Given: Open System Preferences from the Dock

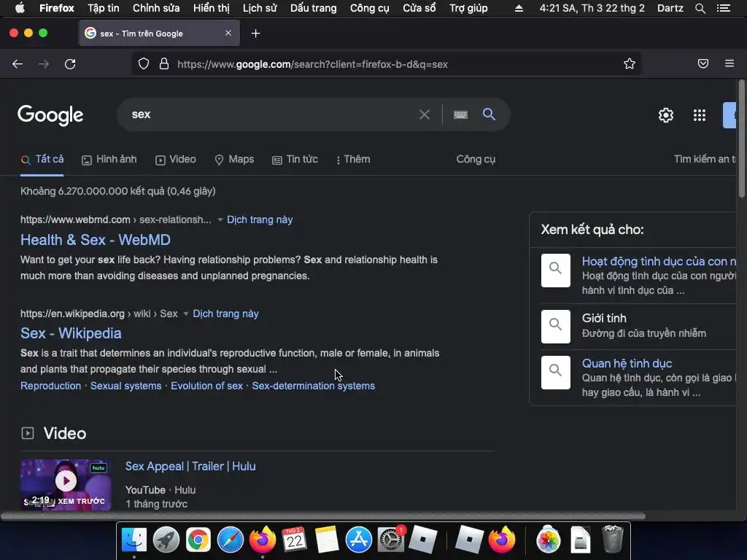Looking at the screenshot, I should point(391,540).
